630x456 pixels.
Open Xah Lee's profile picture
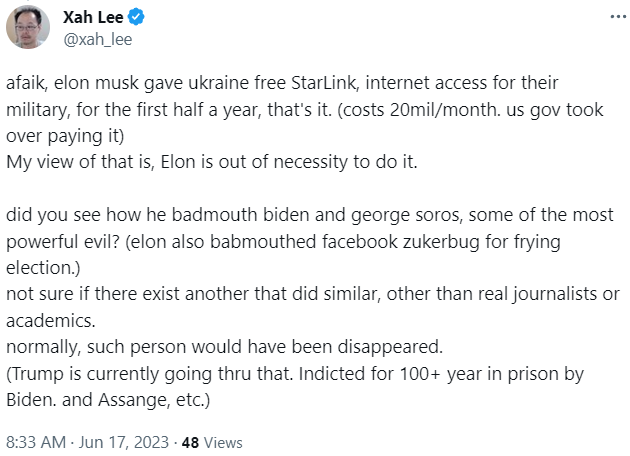click(x=29, y=28)
